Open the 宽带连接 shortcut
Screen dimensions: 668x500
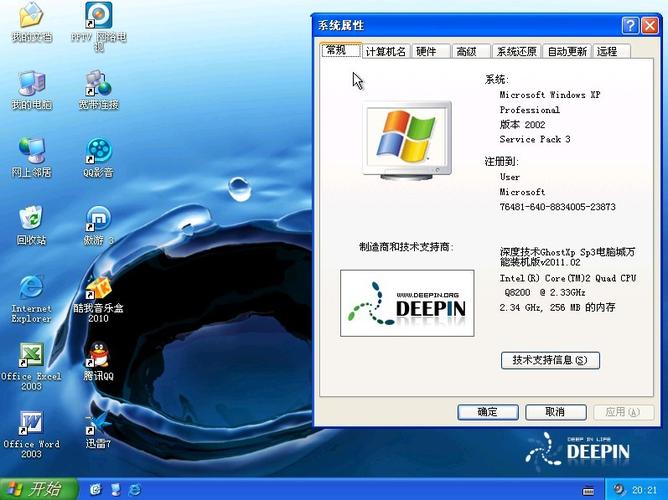[98, 90]
